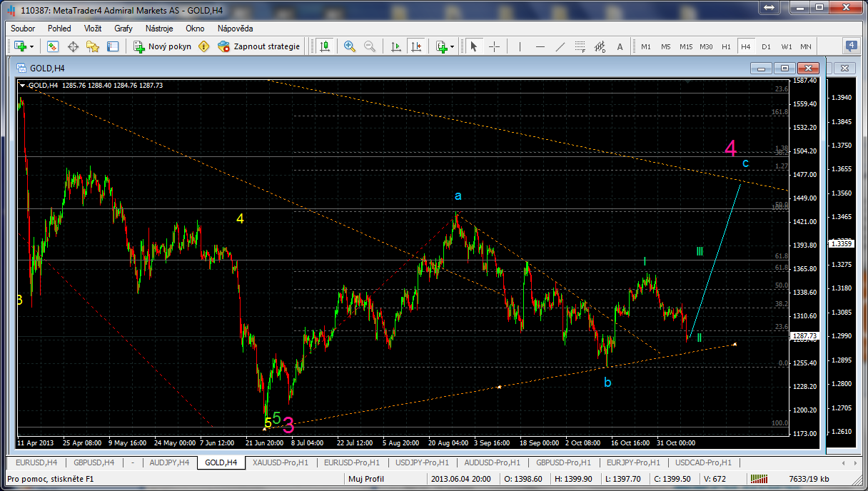Viewport: 868px width, 491px height.
Task: Pick the Fibonacci retracement drawing tool
Action: [x=580, y=46]
